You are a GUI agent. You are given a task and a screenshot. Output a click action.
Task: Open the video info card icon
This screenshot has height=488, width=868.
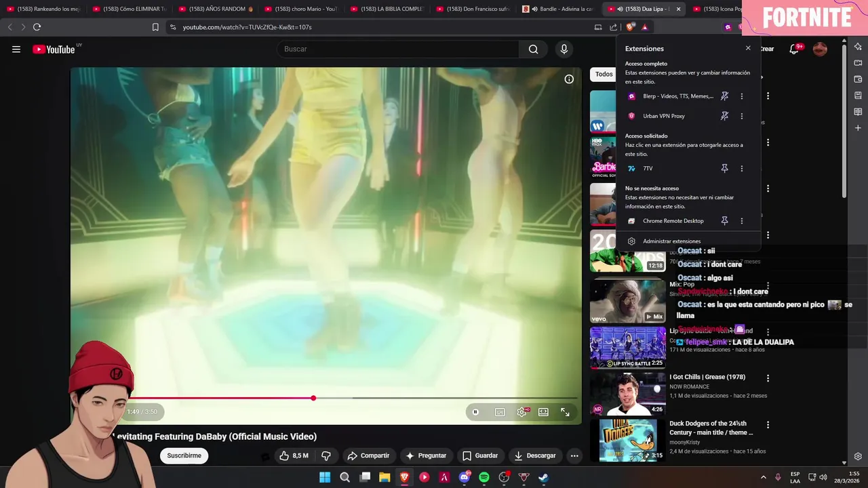point(569,79)
